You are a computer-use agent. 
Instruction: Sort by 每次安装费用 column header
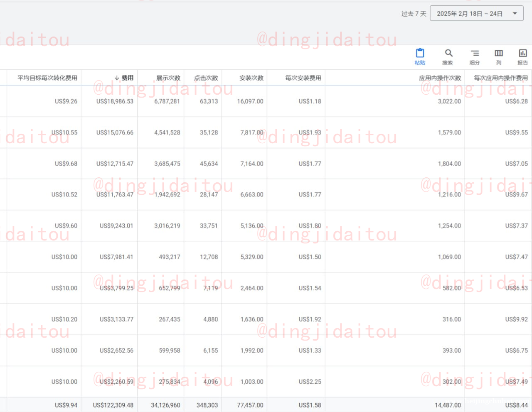pos(303,78)
